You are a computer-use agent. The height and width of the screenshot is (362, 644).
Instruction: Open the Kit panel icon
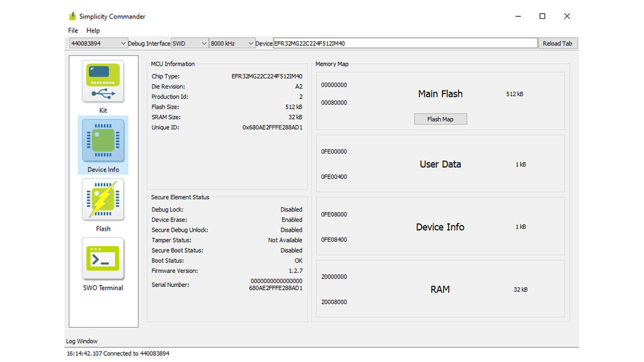coord(103,82)
